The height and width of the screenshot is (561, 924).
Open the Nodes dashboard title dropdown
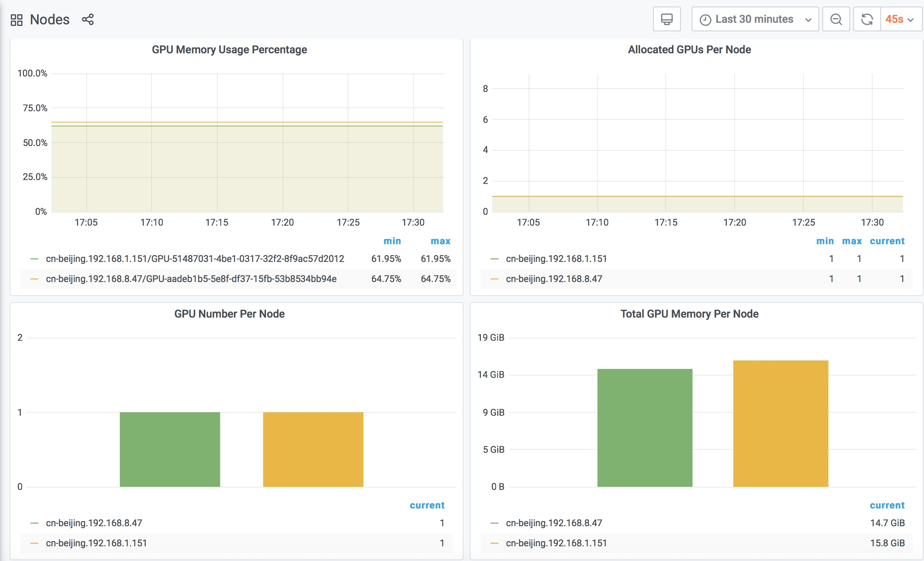point(49,20)
